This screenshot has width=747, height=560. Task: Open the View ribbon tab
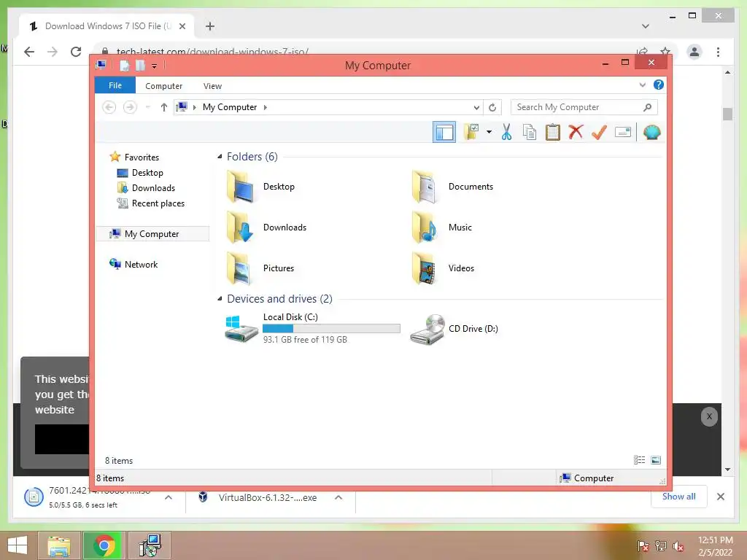212,86
